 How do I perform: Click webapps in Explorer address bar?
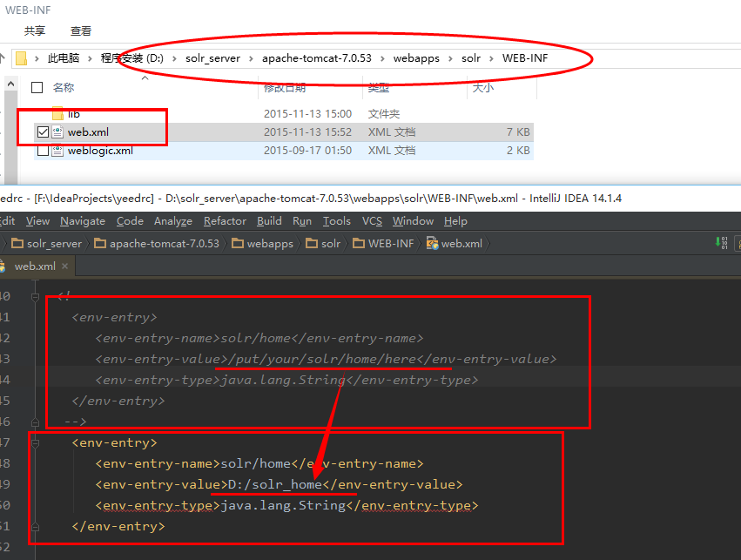click(416, 58)
